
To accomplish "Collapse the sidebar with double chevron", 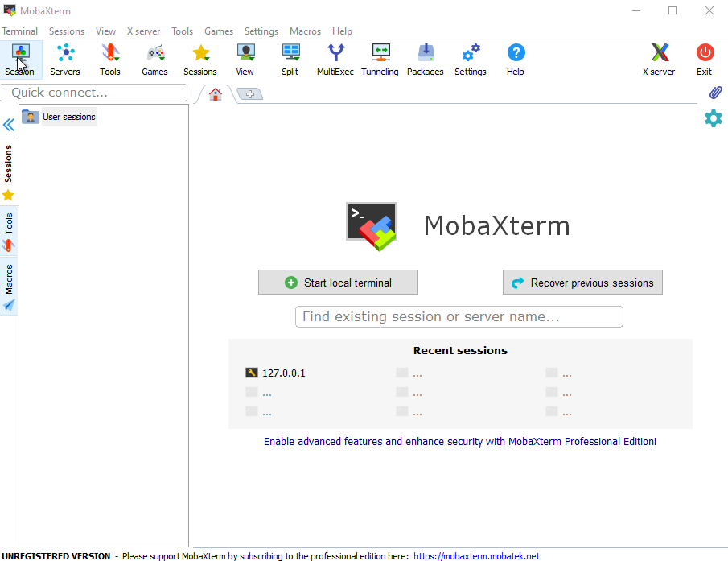I will pyautogui.click(x=9, y=125).
